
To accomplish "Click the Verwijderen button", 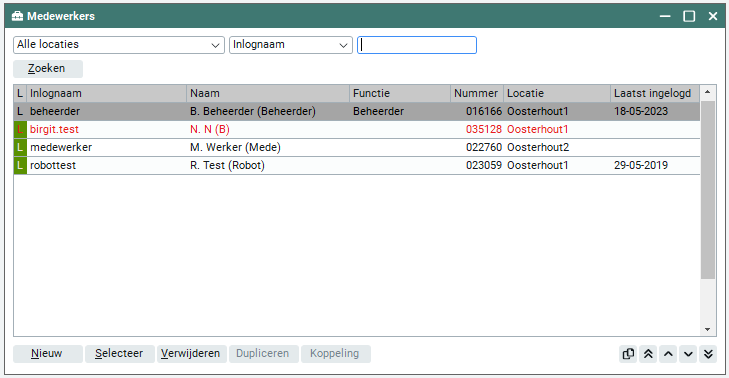I will pos(192,354).
